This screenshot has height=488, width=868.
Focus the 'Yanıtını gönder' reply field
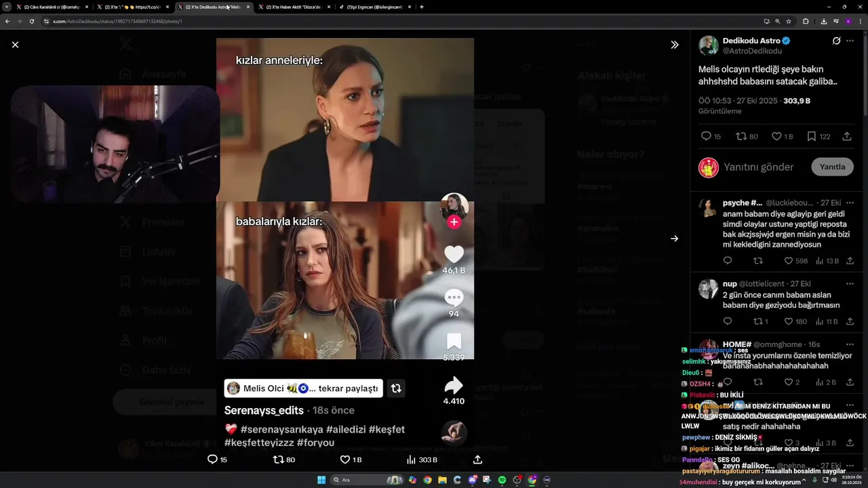[758, 167]
